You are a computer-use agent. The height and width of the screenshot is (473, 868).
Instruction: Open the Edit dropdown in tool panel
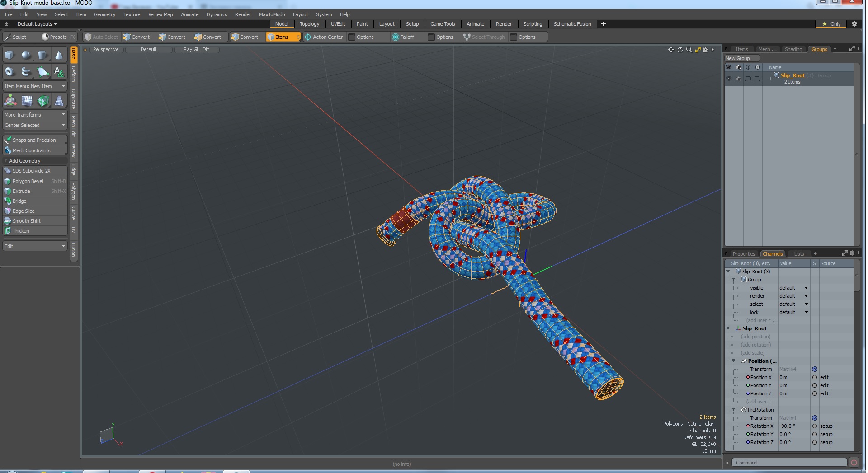tap(35, 246)
